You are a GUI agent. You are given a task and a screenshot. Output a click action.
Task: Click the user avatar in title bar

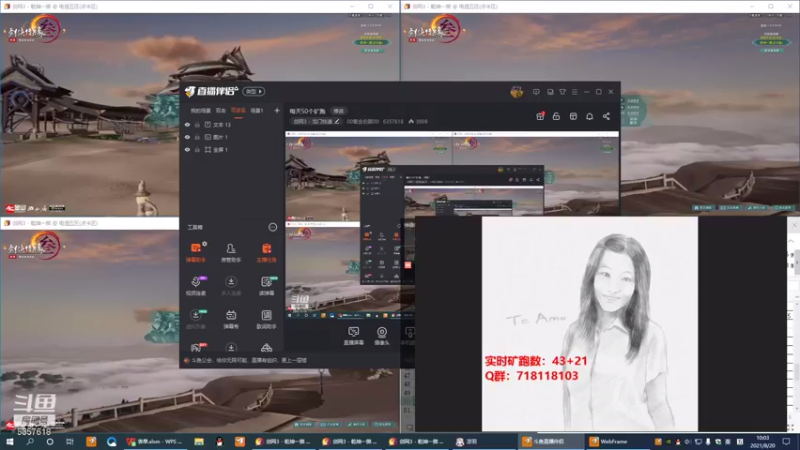516,92
